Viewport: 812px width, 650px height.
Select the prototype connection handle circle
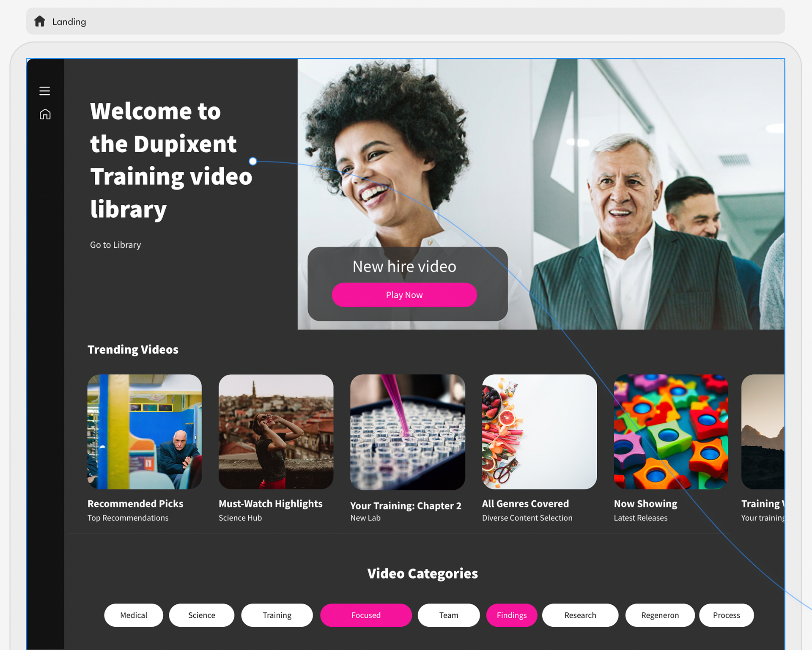pyautogui.click(x=252, y=161)
